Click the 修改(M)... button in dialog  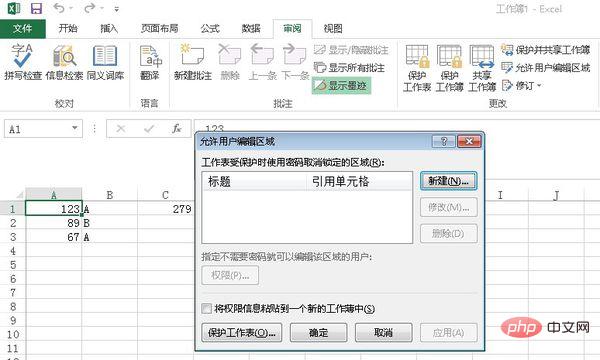click(x=448, y=207)
